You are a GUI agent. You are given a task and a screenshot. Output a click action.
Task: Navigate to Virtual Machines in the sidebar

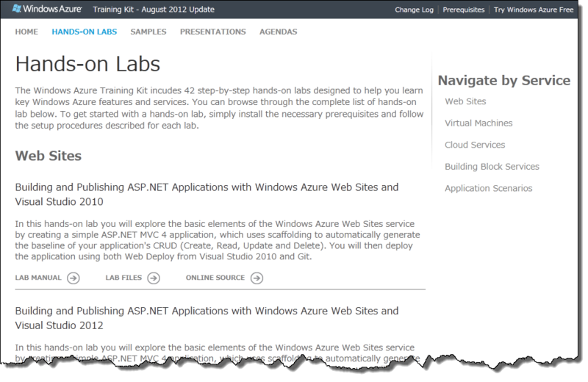478,123
